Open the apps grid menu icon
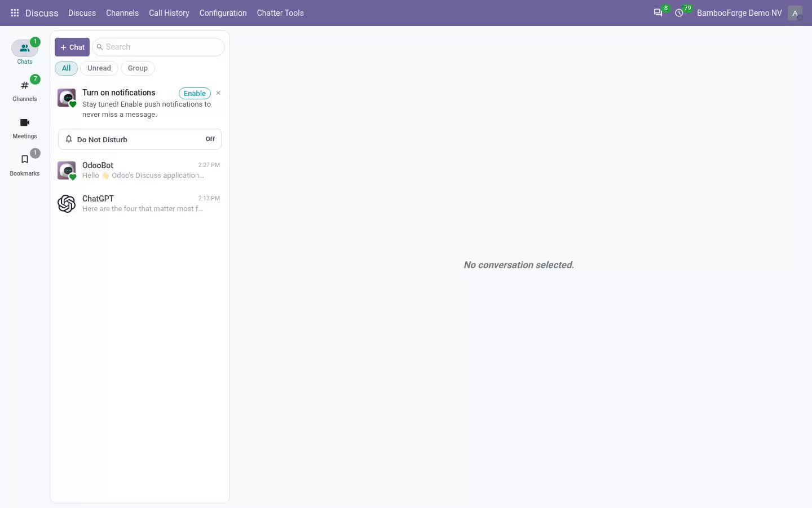812x508 pixels. click(x=15, y=13)
